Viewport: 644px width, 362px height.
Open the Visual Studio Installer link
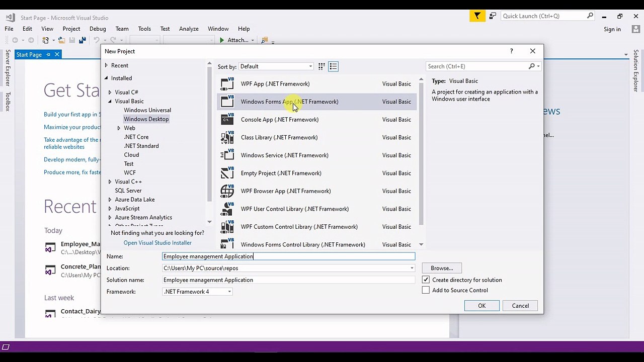pyautogui.click(x=157, y=243)
